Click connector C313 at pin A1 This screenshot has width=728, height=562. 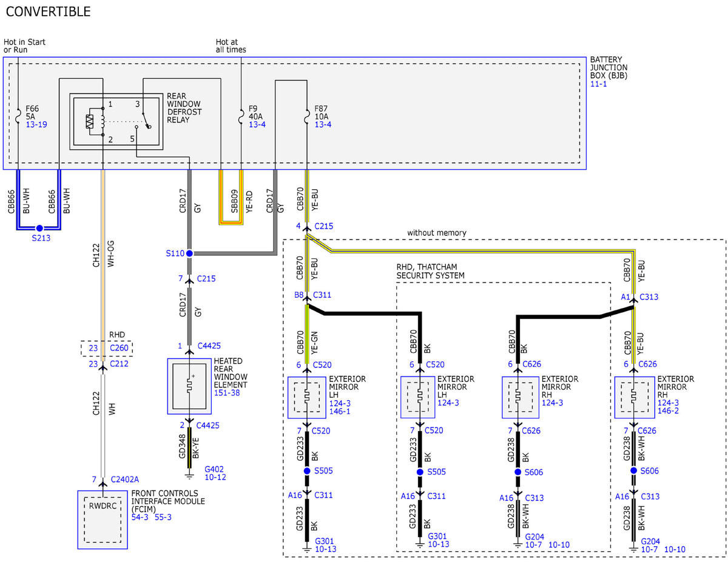(x=648, y=296)
